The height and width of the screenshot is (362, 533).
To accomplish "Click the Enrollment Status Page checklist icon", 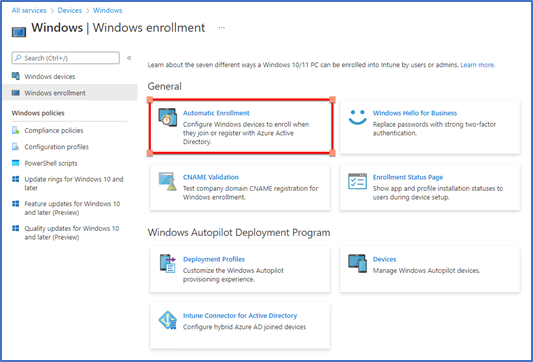I will 357,181.
